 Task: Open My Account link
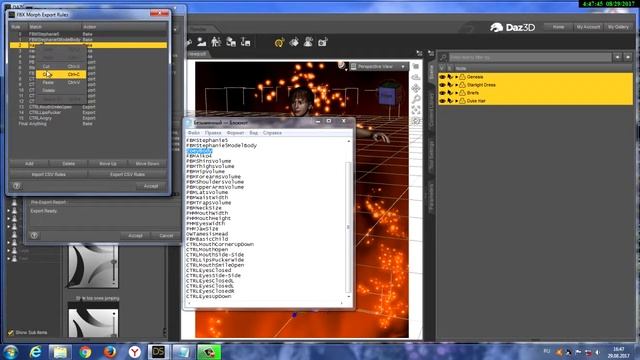coord(588,27)
